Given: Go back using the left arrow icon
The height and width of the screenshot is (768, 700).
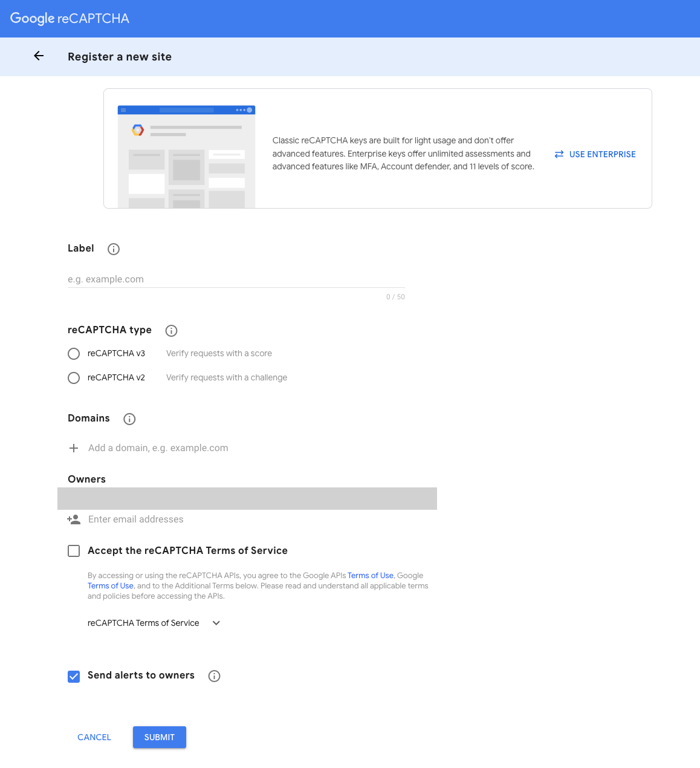Looking at the screenshot, I should [x=39, y=56].
